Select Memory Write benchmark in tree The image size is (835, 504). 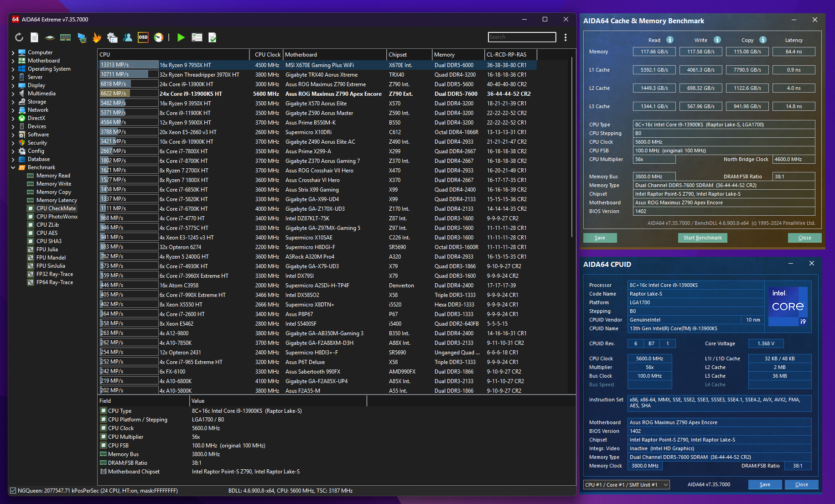(54, 184)
